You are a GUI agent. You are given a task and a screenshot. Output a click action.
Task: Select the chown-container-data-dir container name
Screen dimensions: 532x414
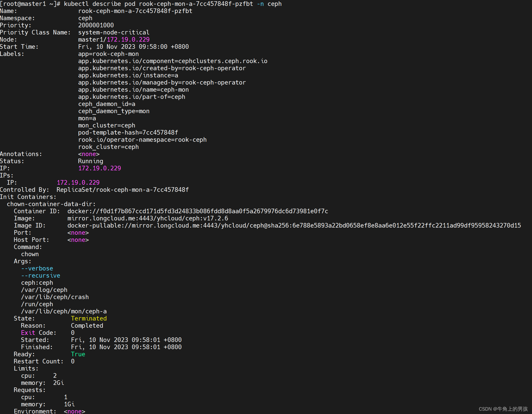tap(51, 204)
